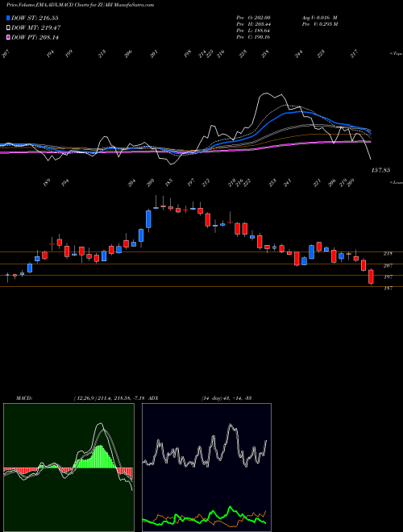Click the 187 support level label

coord(388,289)
